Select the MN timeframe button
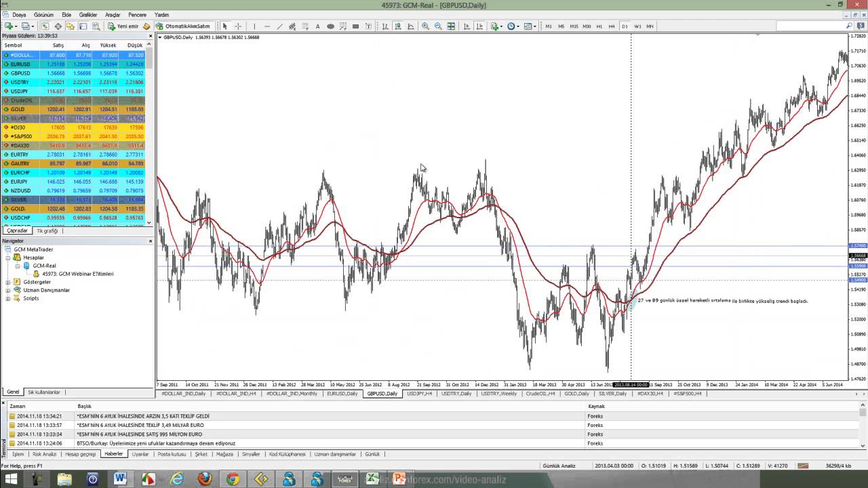This screenshot has width=868, height=488. (x=650, y=26)
